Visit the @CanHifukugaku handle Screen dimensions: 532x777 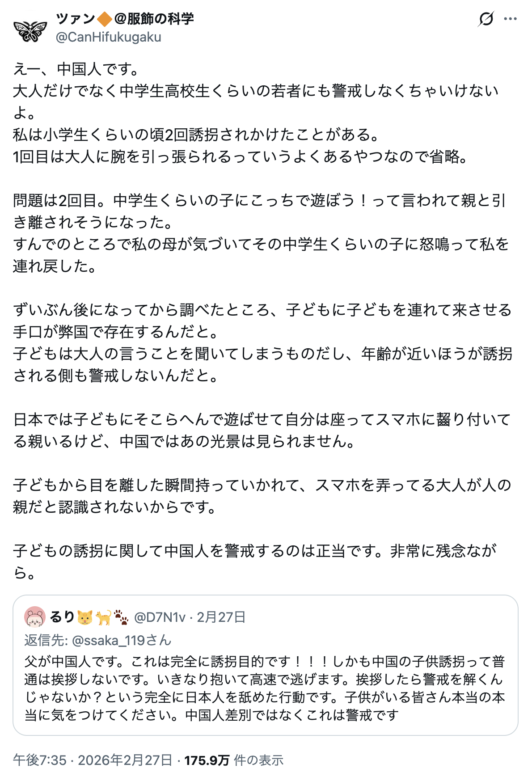(x=109, y=37)
